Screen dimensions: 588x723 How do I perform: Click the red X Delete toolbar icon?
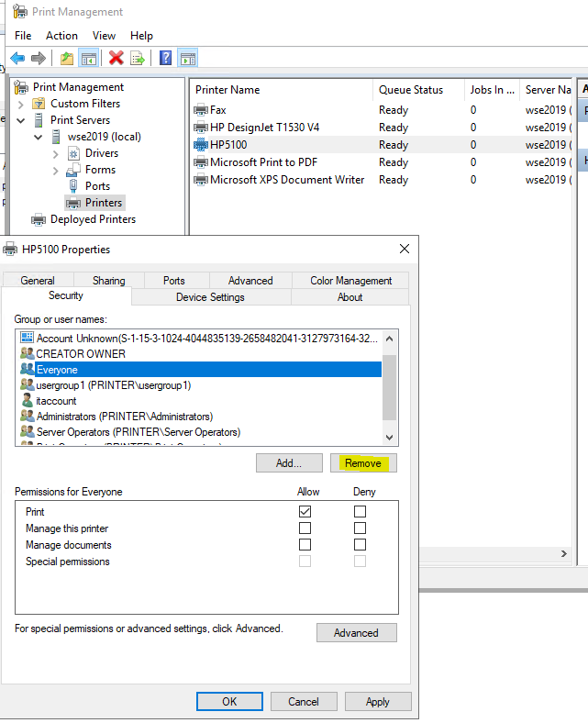(x=116, y=58)
